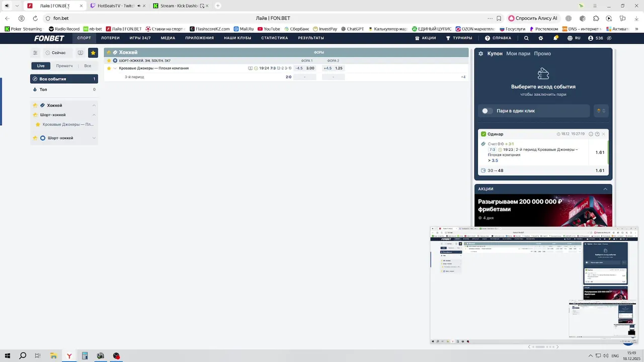
Task: Toggle star in Хоккей table header
Action: point(109,52)
